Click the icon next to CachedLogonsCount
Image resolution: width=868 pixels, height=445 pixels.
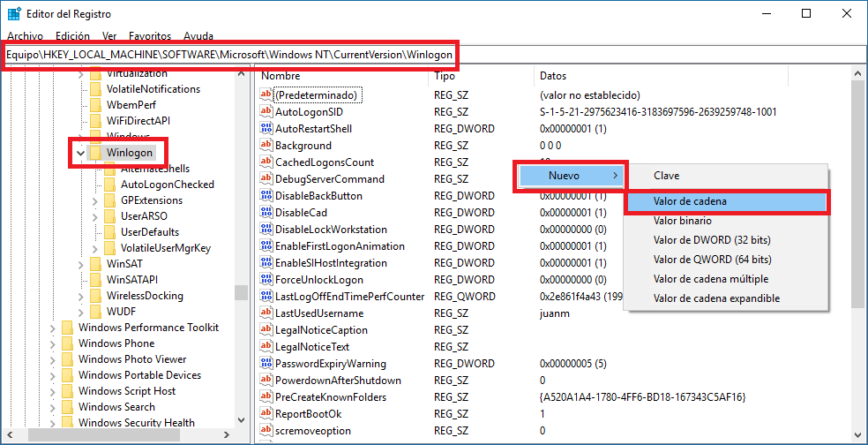pos(266,162)
